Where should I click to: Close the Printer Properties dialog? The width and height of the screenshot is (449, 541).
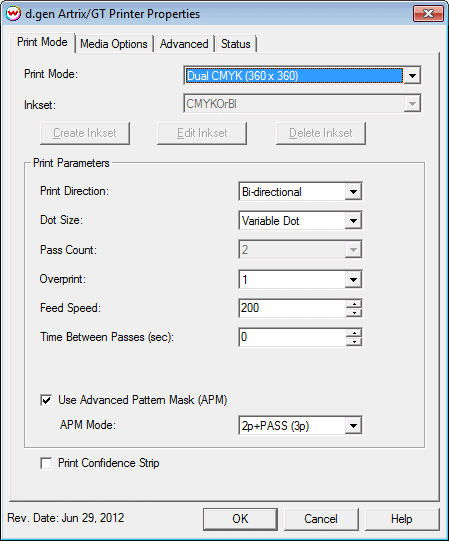(x=428, y=14)
